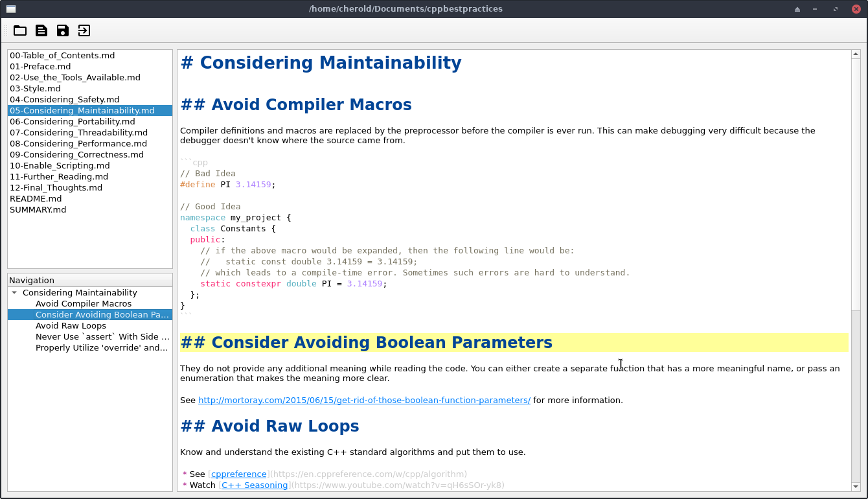This screenshot has width=868, height=499.
Task: Open 03-Style.md file
Action: tap(90, 89)
